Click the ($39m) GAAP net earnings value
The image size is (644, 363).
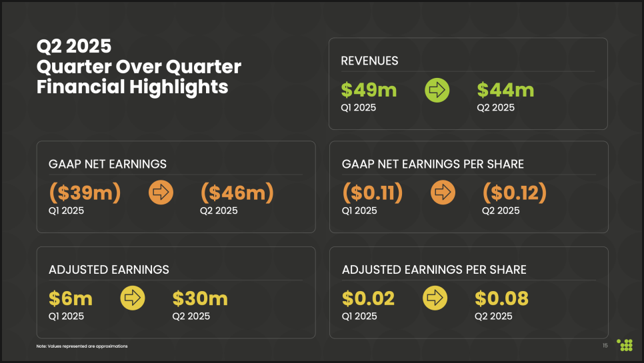[x=85, y=193]
